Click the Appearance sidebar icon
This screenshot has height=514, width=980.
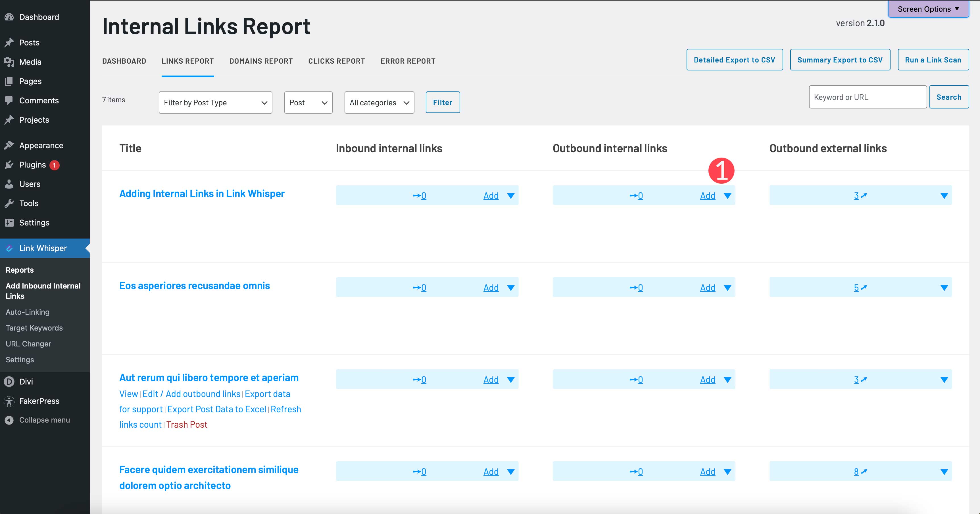coord(9,145)
